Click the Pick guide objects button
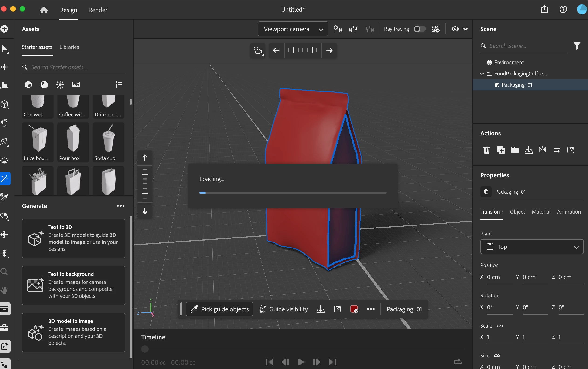The width and height of the screenshot is (588, 369). 219,309
